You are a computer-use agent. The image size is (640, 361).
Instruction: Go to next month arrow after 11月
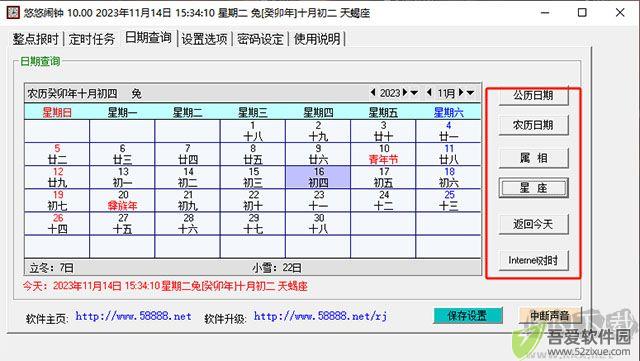coord(461,93)
